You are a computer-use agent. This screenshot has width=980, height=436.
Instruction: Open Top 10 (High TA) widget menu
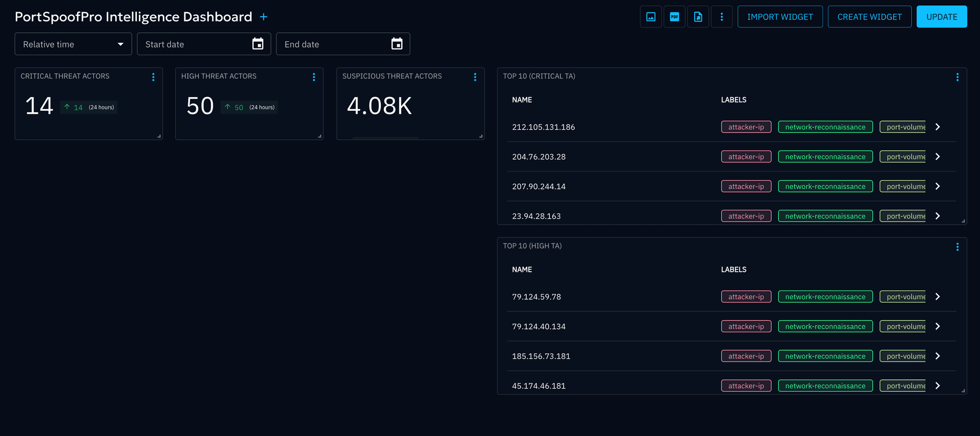tap(957, 247)
